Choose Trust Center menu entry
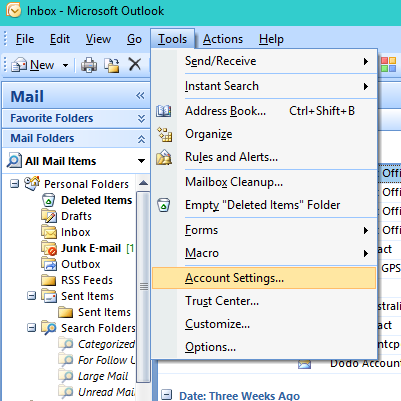Screen dimensions: 401x401 (264, 301)
